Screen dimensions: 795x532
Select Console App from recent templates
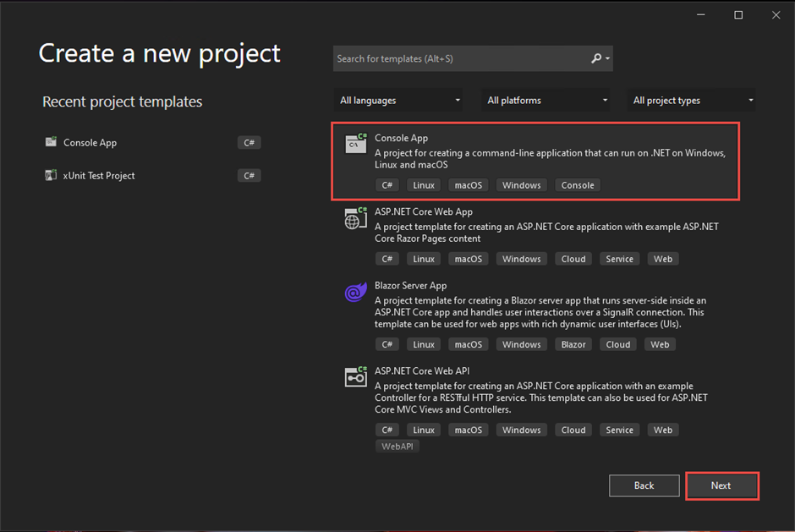click(90, 143)
